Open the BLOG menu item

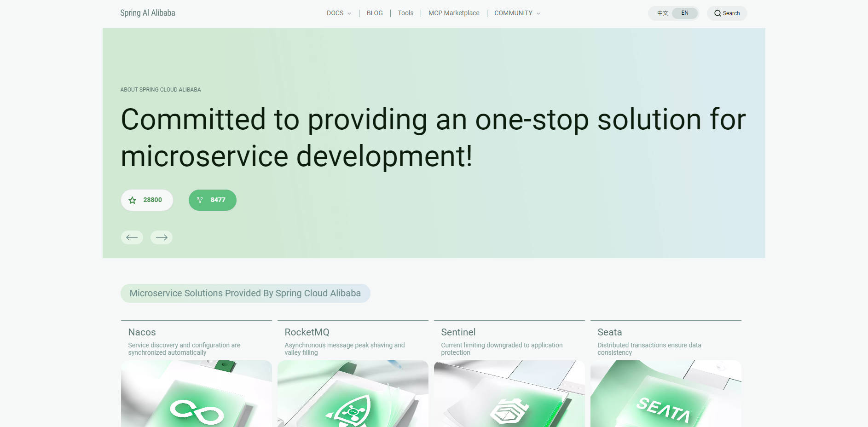point(375,13)
